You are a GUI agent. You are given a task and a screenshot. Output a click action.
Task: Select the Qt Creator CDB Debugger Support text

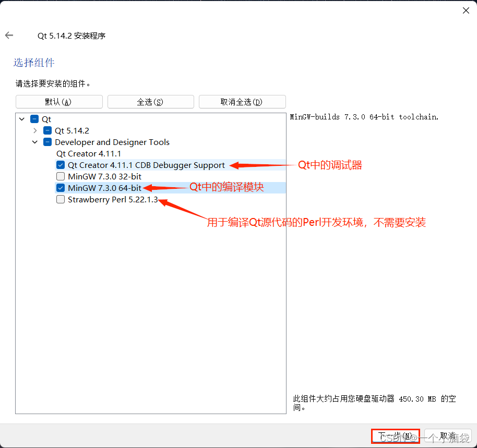[146, 165]
